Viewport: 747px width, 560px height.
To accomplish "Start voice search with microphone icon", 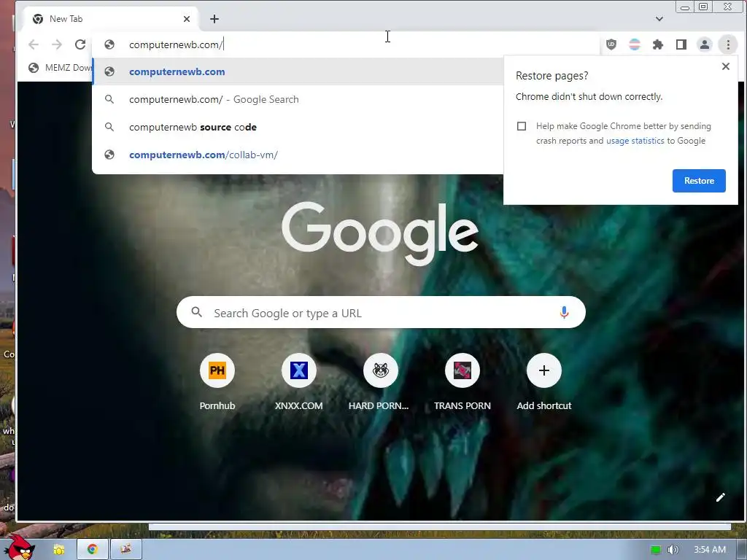I will point(564,312).
